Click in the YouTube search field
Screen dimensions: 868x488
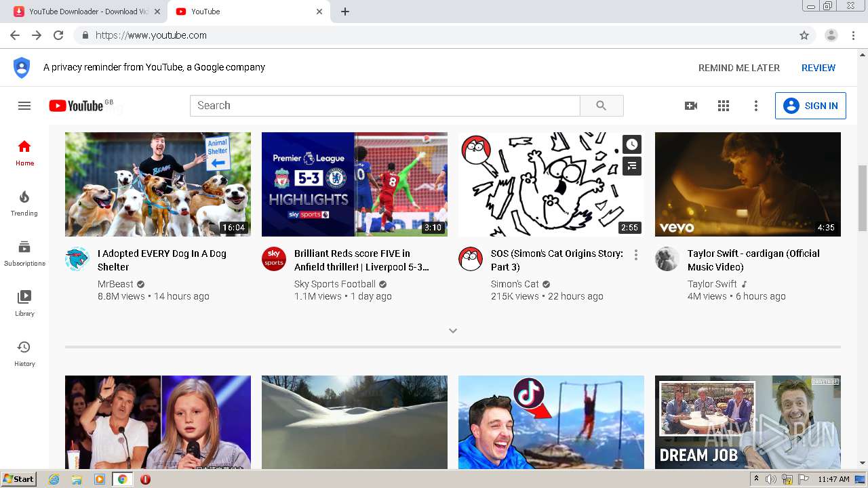pyautogui.click(x=385, y=106)
